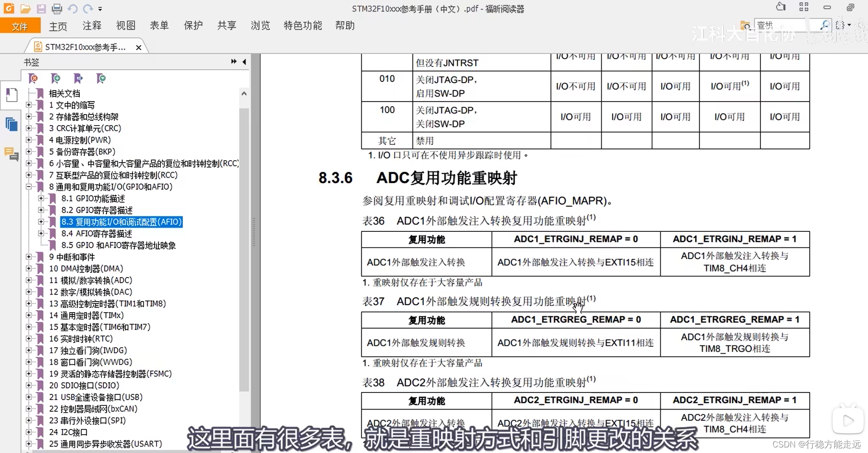Viewport: 868px width, 453px height.
Task: Select bookmark 10 DMA控制器(DMA)
Action: (86, 268)
